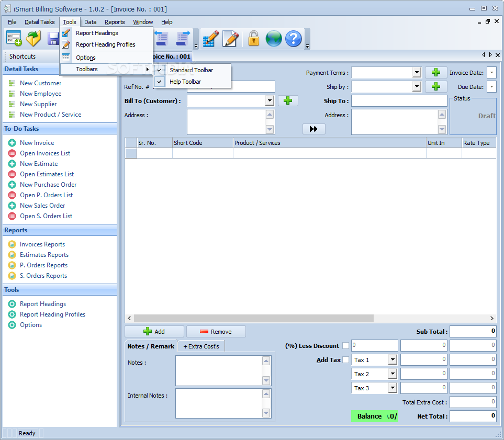504x440 pixels.
Task: Open New Estimate link
Action: (x=39, y=164)
